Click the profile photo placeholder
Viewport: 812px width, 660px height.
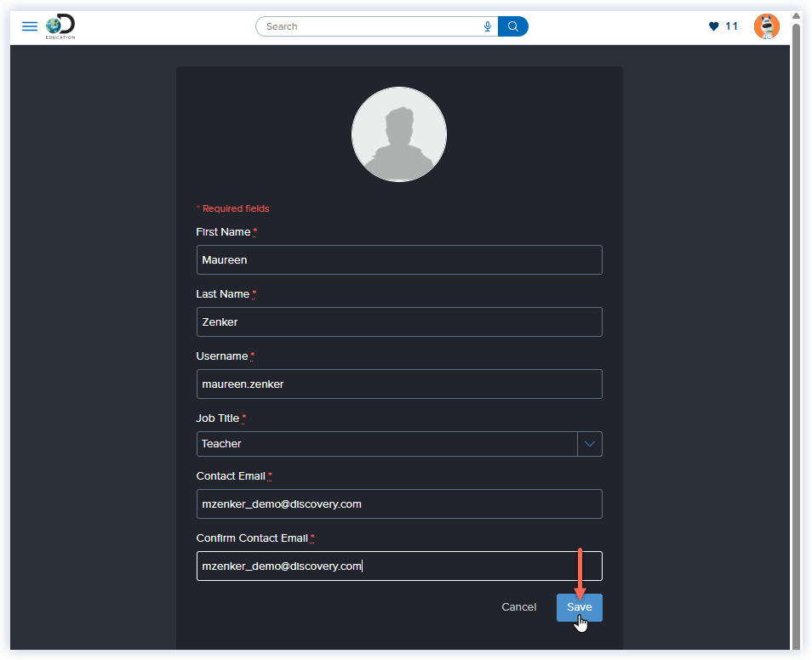coord(399,134)
